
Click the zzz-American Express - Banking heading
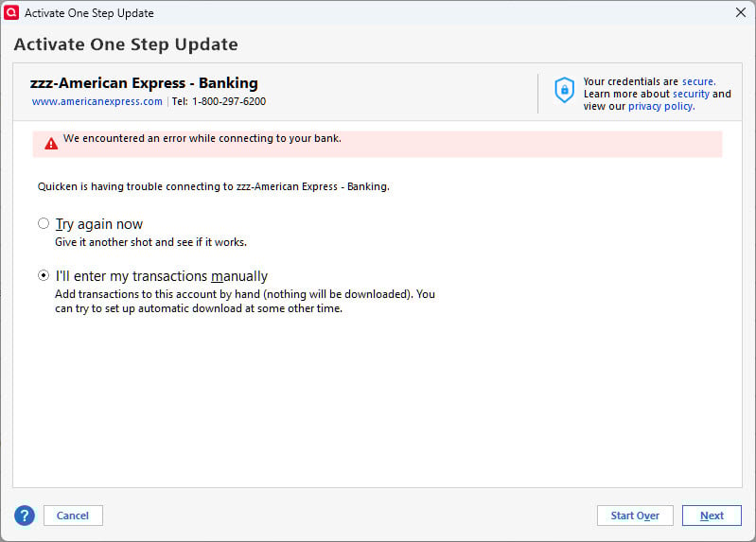[144, 83]
